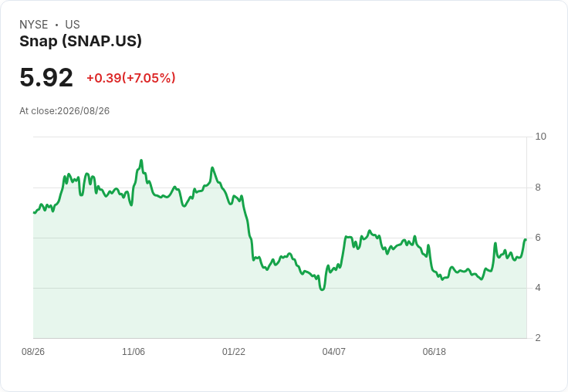Viewport: 568px width, 392px height.
Task: Click the line's final point at right edge
Action: 526,239
